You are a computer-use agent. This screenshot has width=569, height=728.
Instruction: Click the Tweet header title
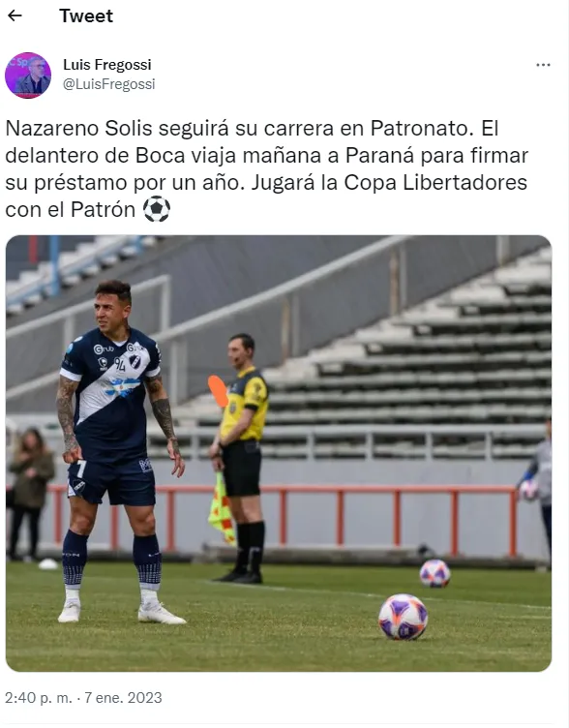86,16
